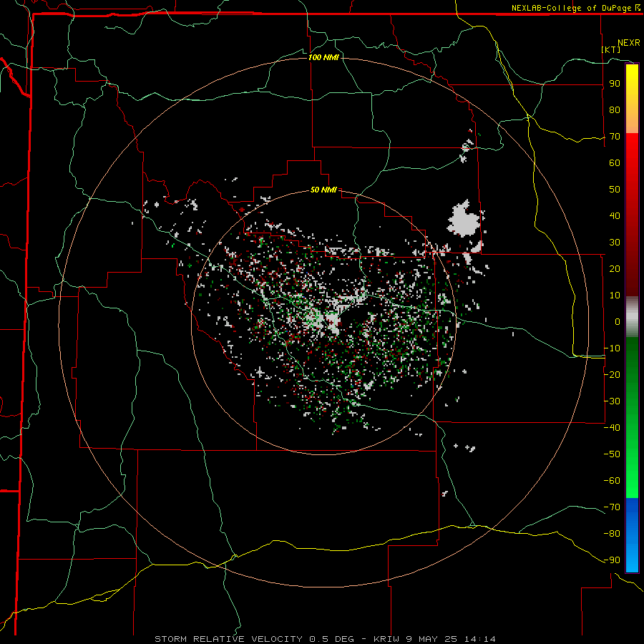This screenshot has width=644, height=644.
Task: Pick the gray zero-velocity segment of scale
Action: pos(632,317)
